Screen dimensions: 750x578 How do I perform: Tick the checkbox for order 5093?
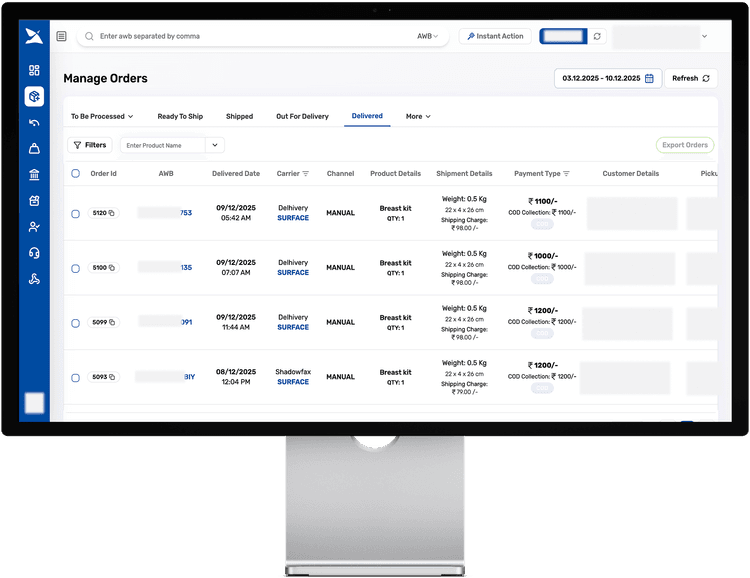coord(75,378)
